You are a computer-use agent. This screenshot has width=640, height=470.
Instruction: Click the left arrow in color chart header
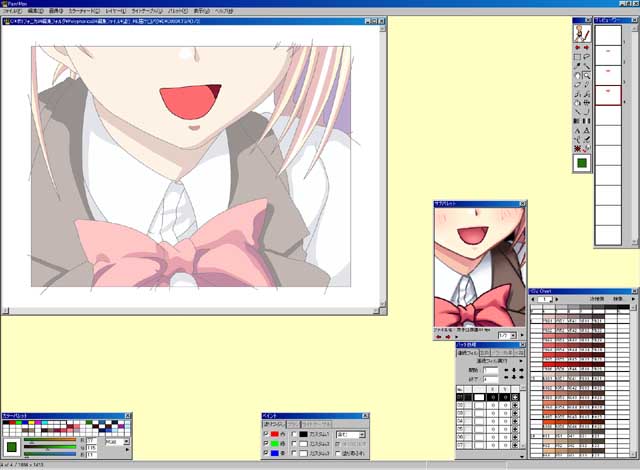(533, 299)
